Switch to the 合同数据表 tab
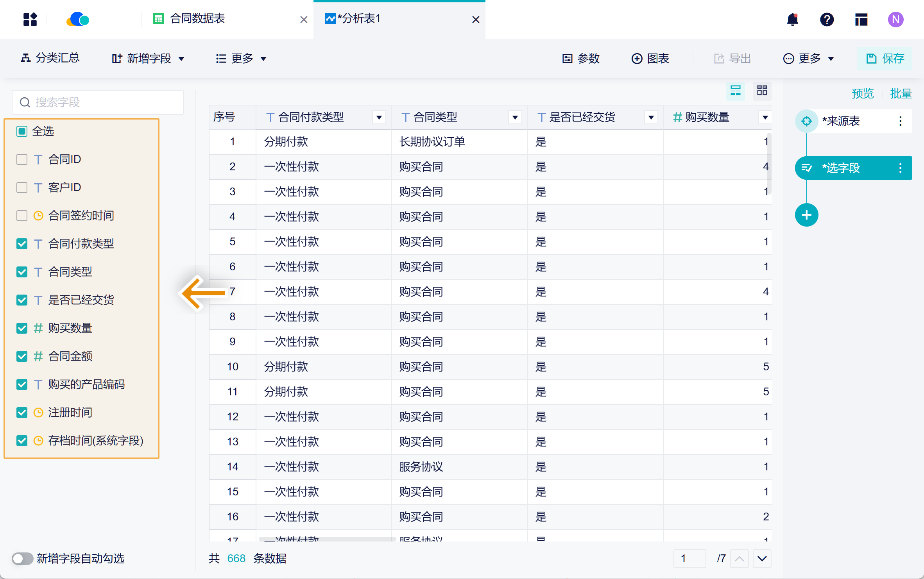 point(197,19)
